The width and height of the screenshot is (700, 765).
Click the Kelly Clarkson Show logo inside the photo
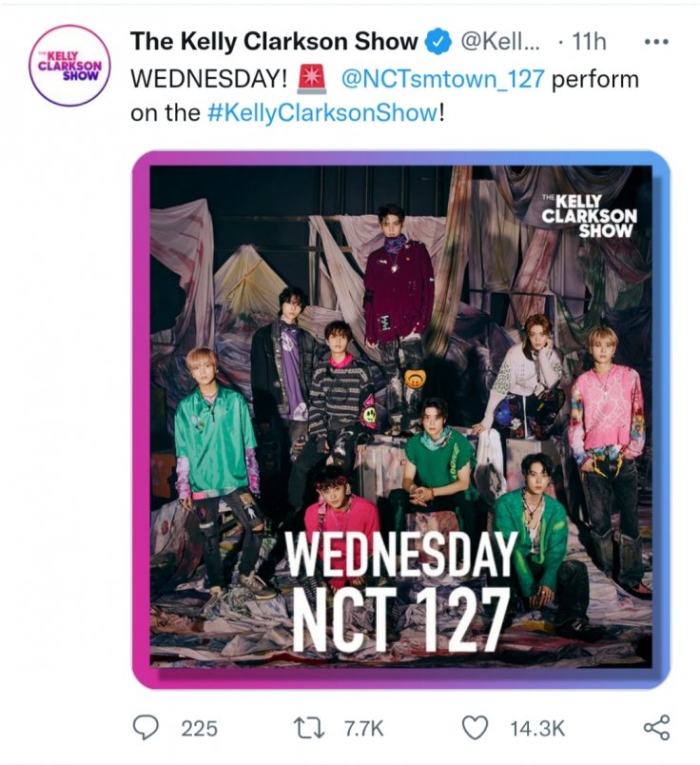[x=589, y=214]
